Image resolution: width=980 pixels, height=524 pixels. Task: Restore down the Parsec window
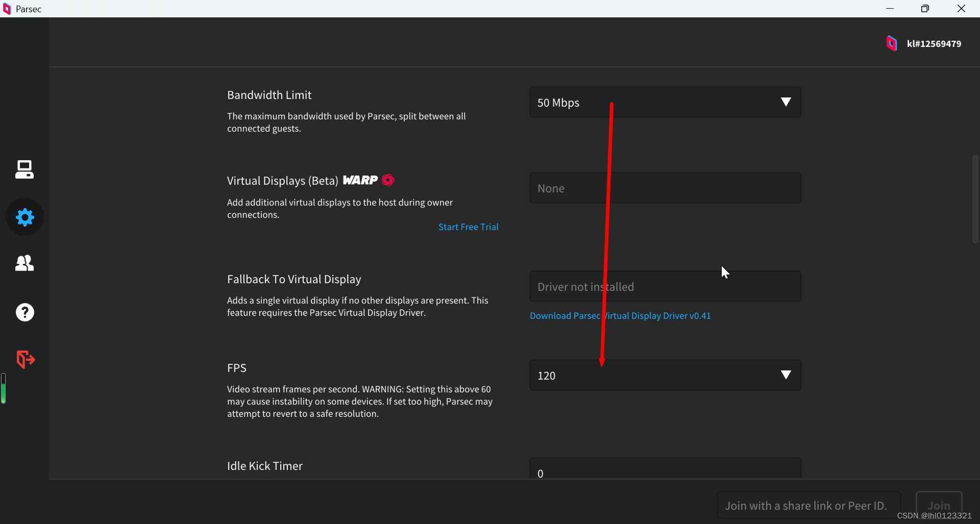pyautogui.click(x=925, y=9)
